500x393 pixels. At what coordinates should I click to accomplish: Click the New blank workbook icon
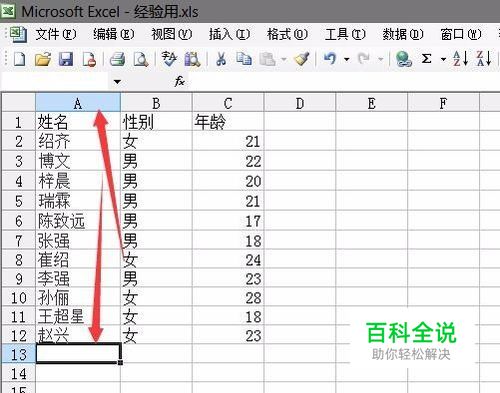[x=19, y=59]
